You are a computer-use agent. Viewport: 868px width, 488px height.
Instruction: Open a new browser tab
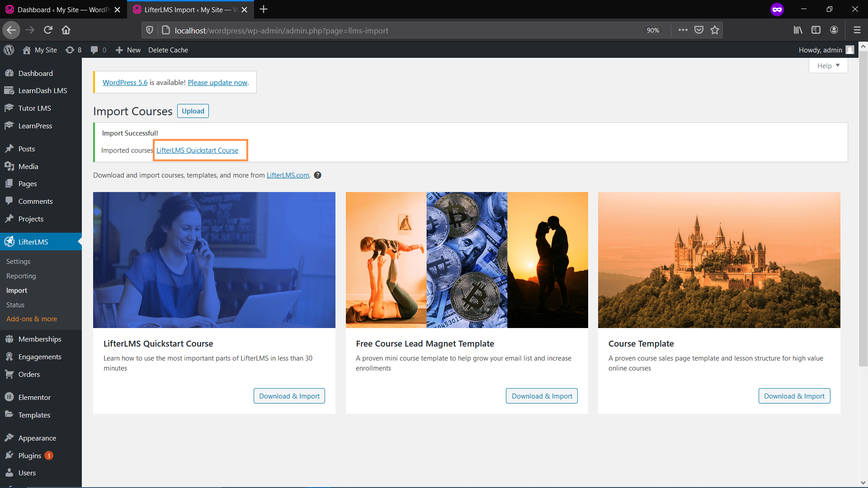click(x=264, y=9)
